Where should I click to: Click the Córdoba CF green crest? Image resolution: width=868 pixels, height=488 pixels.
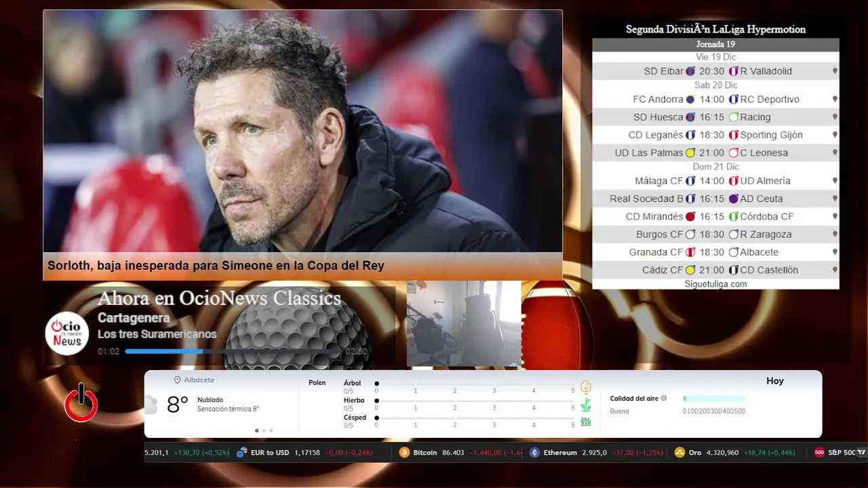pyautogui.click(x=733, y=217)
